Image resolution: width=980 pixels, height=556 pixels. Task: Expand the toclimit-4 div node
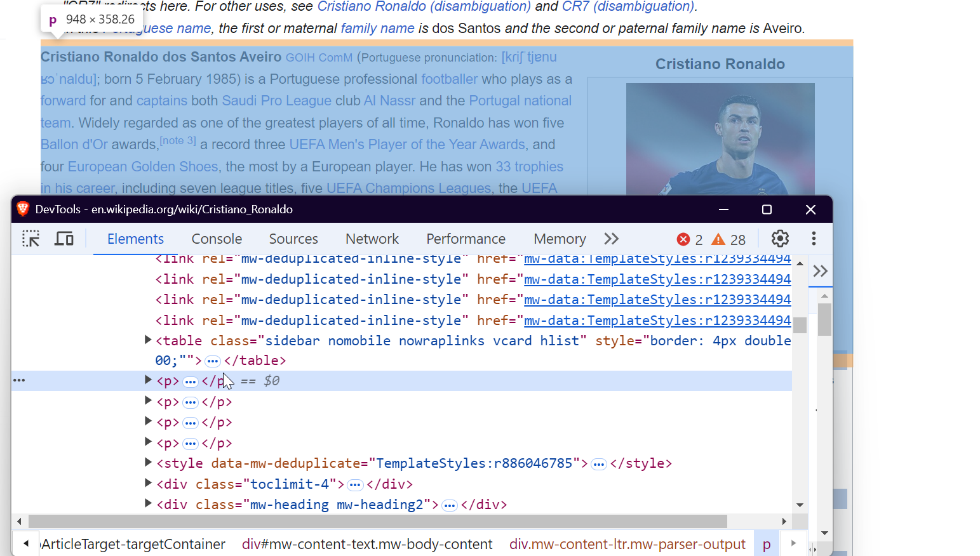coord(147,483)
